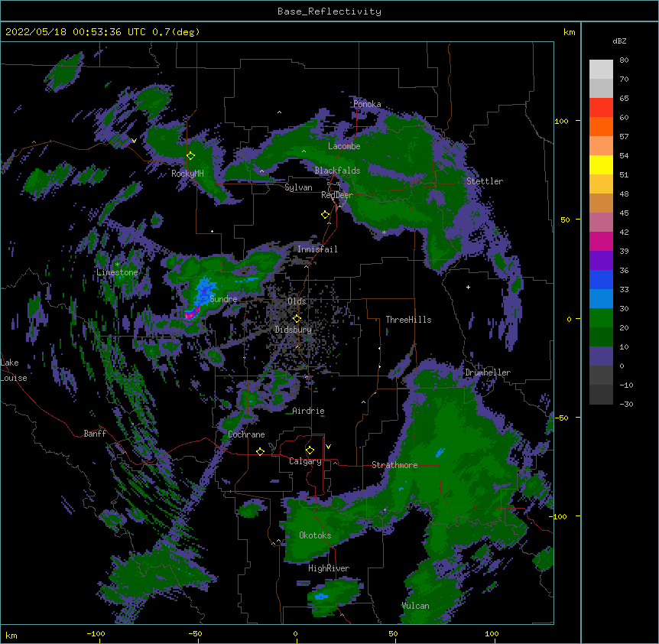This screenshot has width=659, height=644.
Task: Click the blue reflectivity cell northeast of Strathmore
Action: point(440,453)
